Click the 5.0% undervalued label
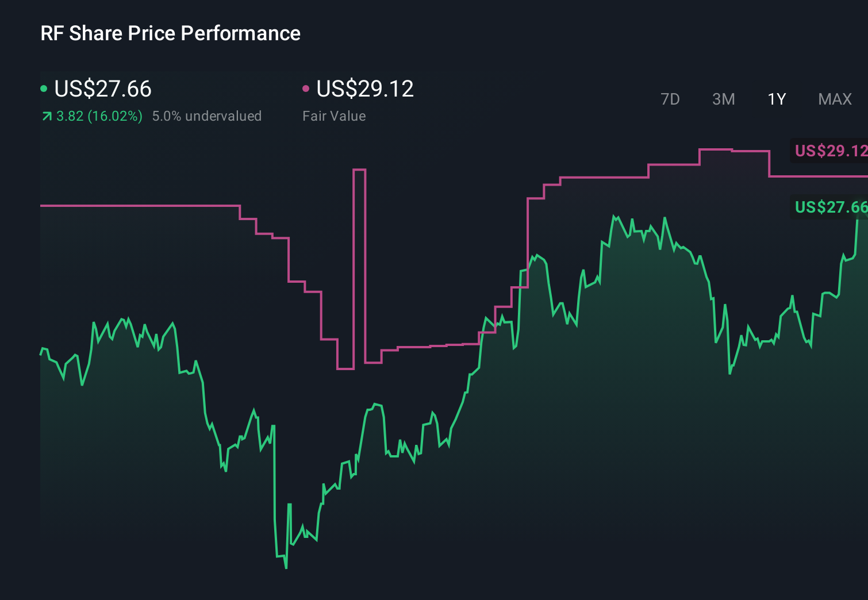The width and height of the screenshot is (868, 600). (207, 116)
